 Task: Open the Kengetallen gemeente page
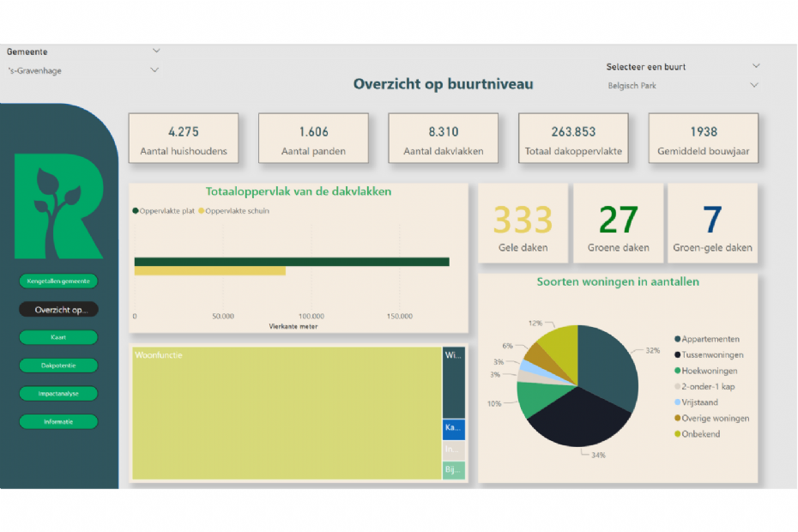click(57, 281)
